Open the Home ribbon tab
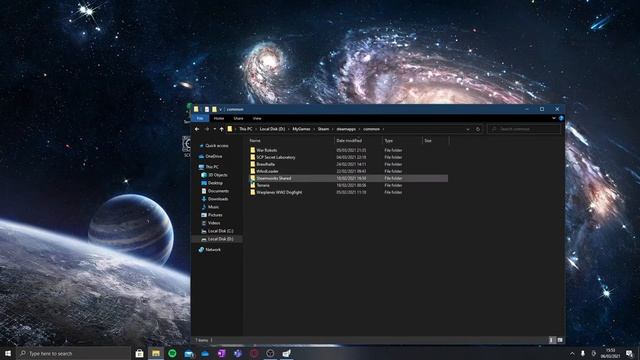Image resolution: width=640 pixels, height=360 pixels. [x=219, y=118]
